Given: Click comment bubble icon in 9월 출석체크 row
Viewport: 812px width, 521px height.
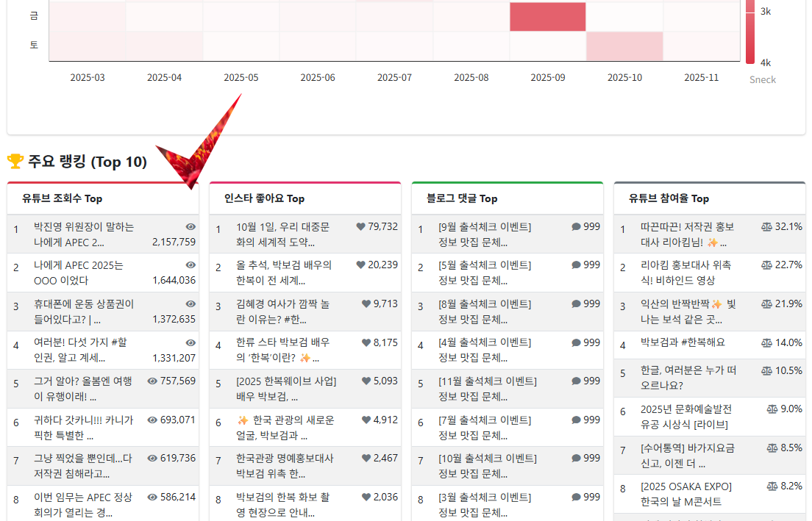Looking at the screenshot, I should pos(576,227).
